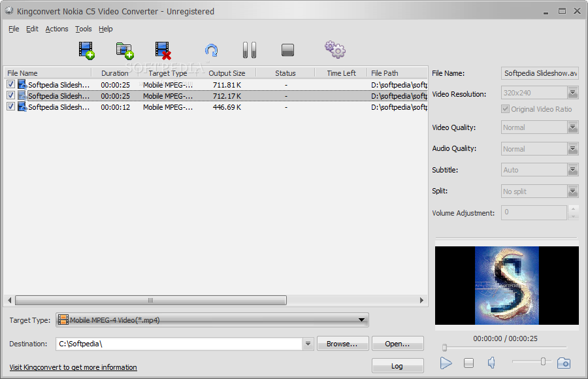Click the application icon in the title bar
Image resolution: width=588 pixels, height=379 pixels.
(9, 10)
